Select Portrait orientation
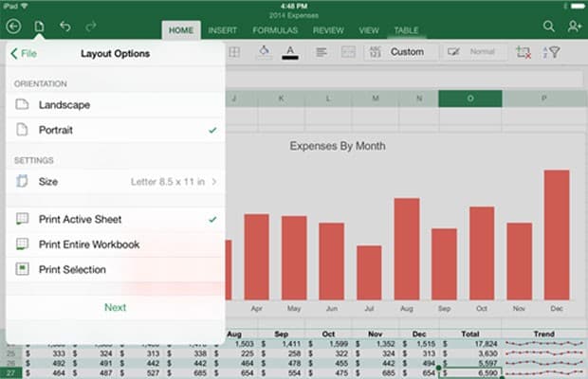 [x=116, y=130]
